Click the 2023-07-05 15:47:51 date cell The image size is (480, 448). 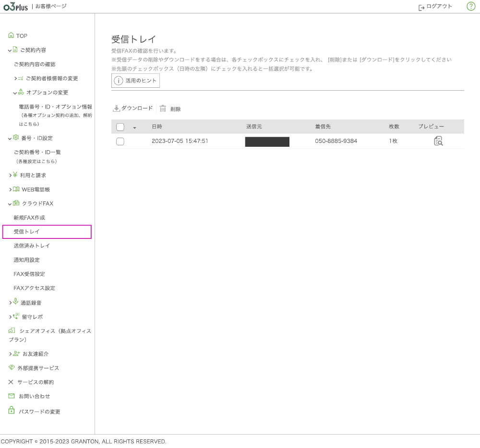(180, 141)
